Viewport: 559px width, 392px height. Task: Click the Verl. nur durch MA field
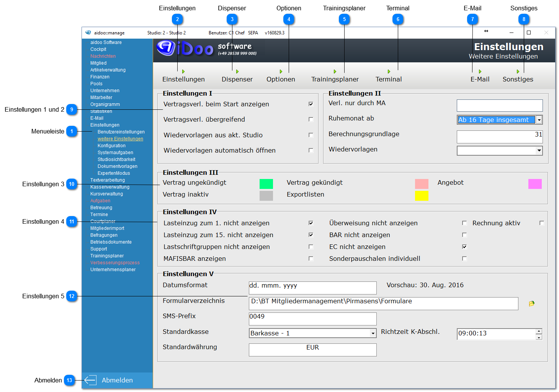[x=500, y=106]
